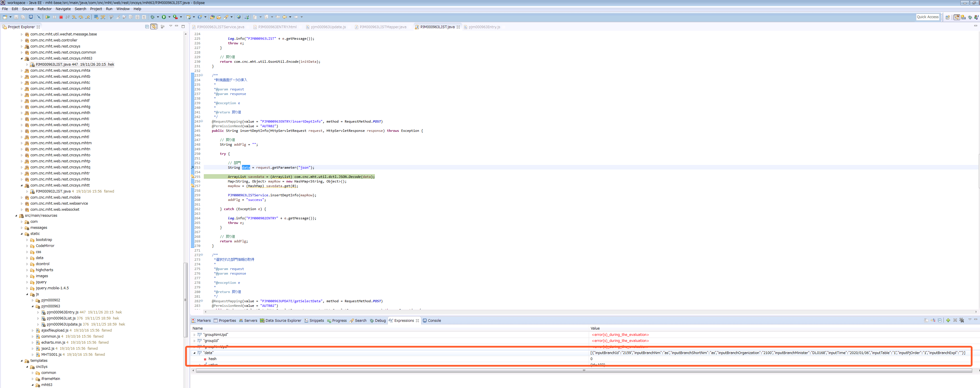Select the highlighted "data" variable at line 253
The image size is (980, 388).
246,168
